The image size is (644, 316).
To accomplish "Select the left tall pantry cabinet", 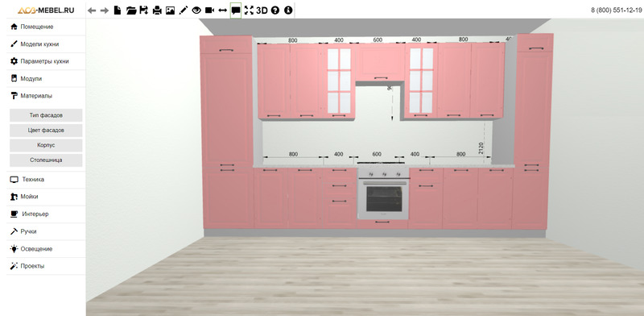I will click(x=228, y=131).
